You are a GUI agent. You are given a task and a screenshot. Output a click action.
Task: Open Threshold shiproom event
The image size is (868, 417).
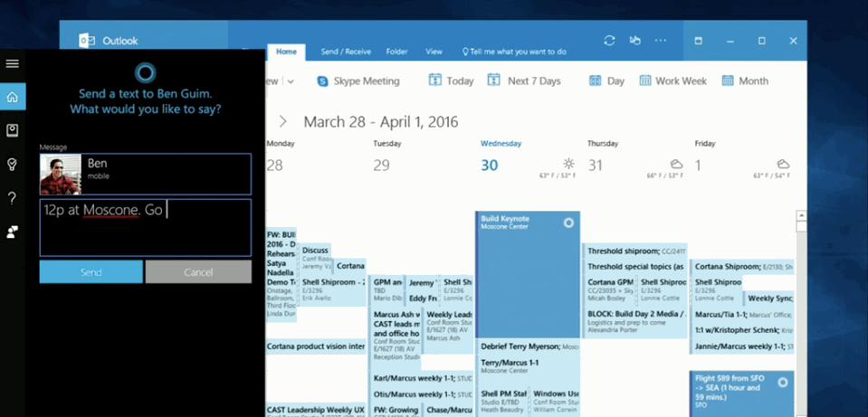click(634, 251)
